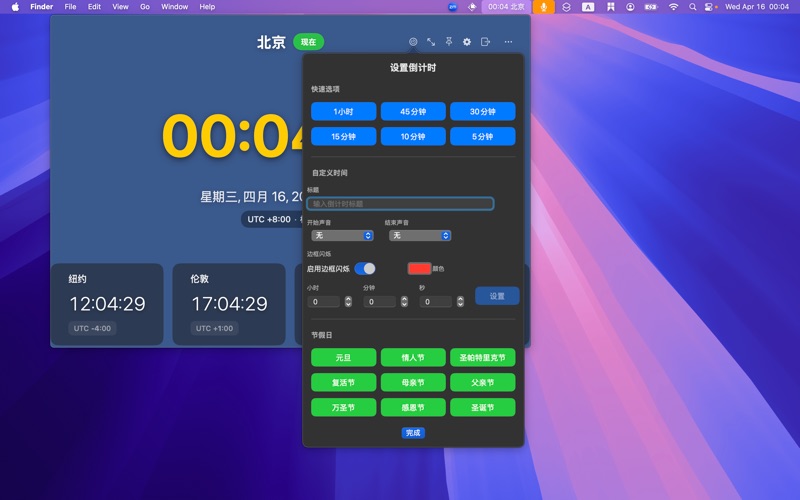This screenshot has width=800, height=500.
Task: Click the 小时 hours stepper arrows
Action: [x=348, y=301]
